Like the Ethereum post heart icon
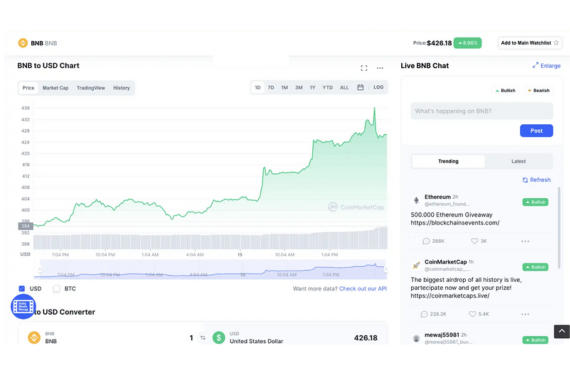The width and height of the screenshot is (570, 380). 474,241
